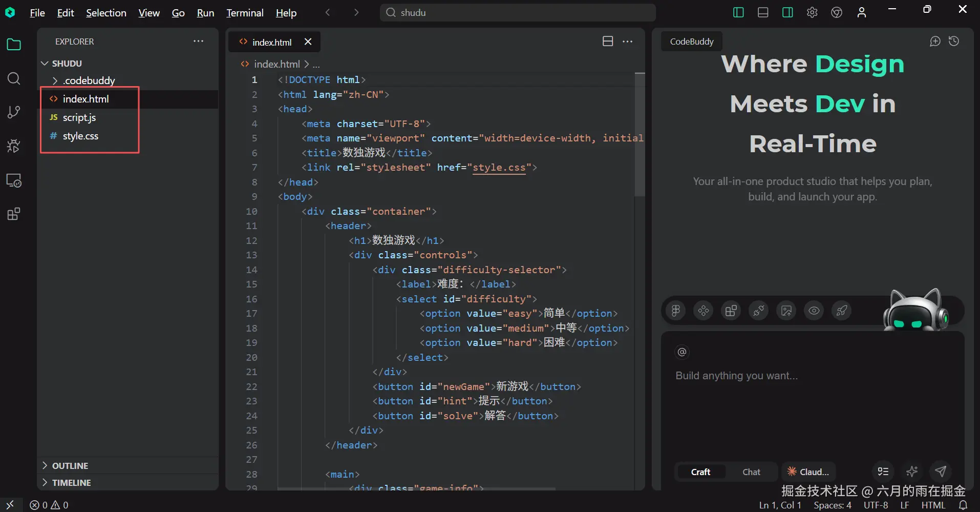Screen dimensions: 980x512
Task: Open the Claude model selector dropdown
Action: (x=808, y=472)
